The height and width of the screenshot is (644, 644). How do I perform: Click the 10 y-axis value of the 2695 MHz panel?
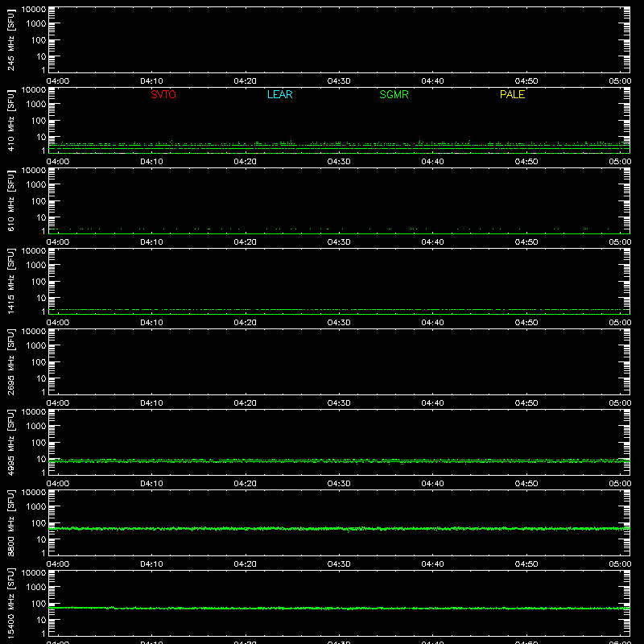(x=41, y=378)
